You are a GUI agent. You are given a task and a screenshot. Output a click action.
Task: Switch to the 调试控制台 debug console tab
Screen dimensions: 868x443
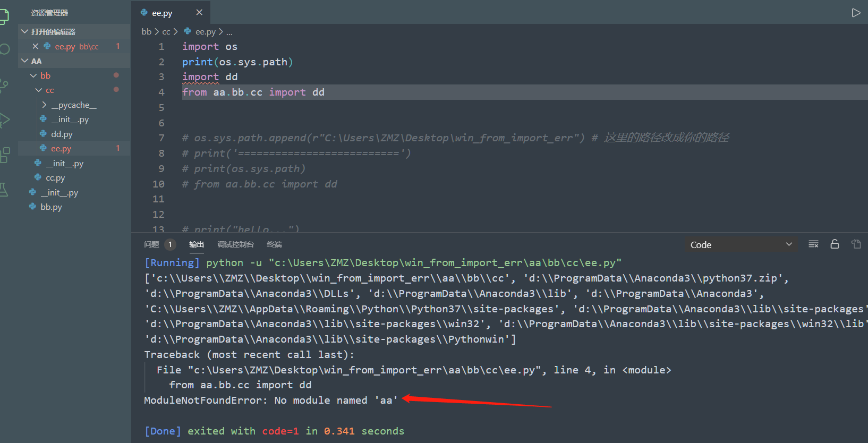(x=235, y=244)
